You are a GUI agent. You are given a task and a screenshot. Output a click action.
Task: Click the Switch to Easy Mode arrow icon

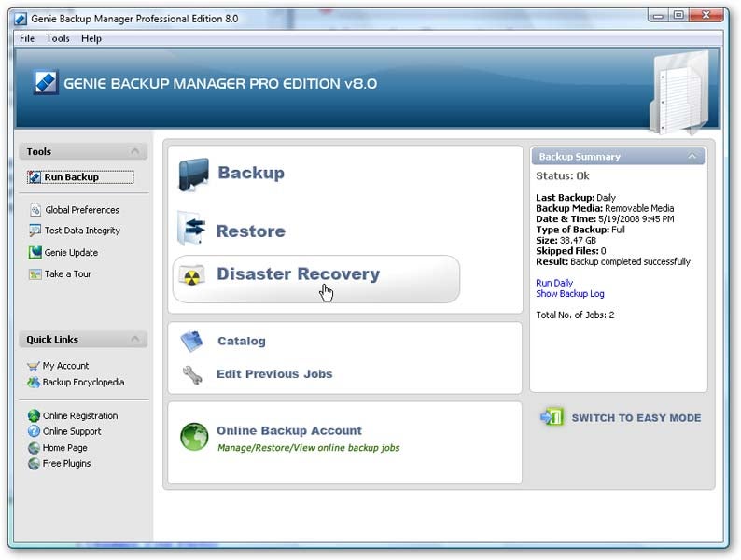coord(552,417)
